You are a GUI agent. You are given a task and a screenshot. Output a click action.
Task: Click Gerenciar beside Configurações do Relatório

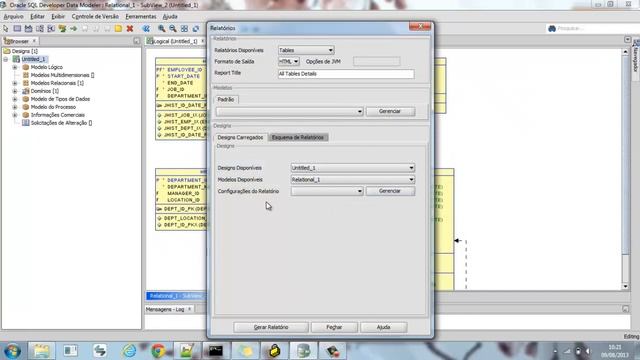(390, 191)
